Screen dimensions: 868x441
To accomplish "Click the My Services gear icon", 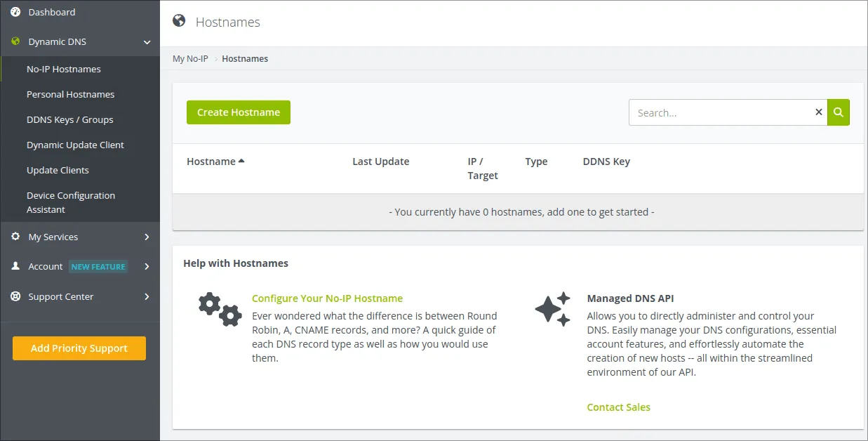I will (15, 237).
